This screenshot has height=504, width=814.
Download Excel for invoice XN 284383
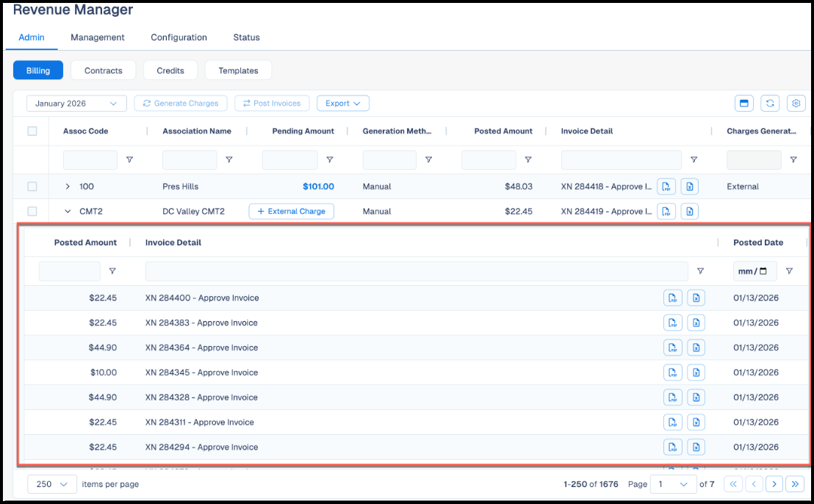click(696, 323)
